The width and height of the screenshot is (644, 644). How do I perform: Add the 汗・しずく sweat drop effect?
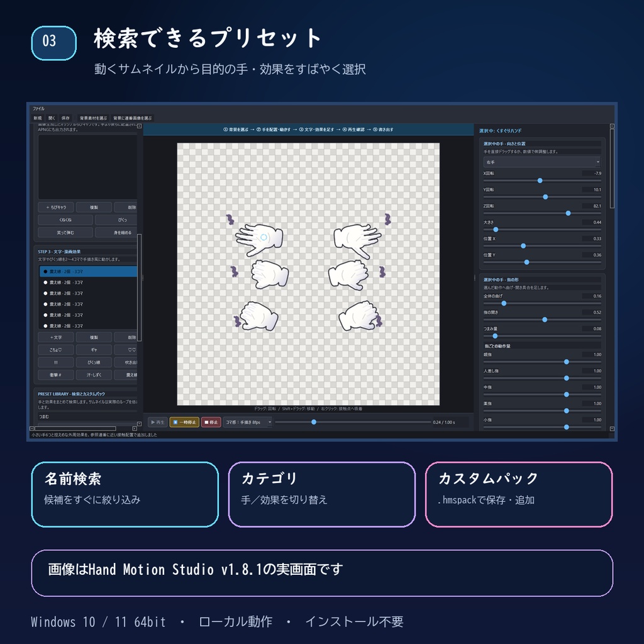coord(94,375)
